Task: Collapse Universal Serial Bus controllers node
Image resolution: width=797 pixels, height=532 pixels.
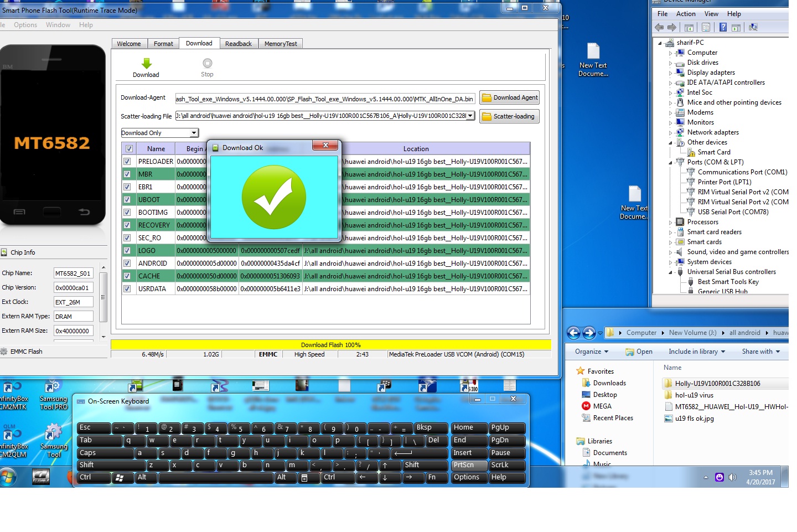Action: click(670, 272)
